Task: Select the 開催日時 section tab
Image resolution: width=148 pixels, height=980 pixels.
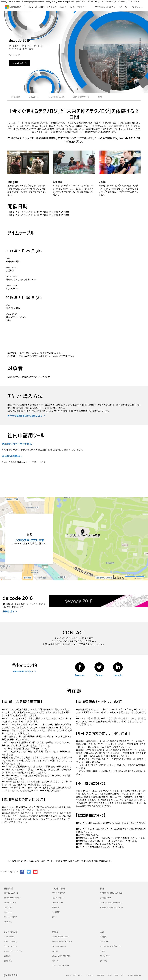Action: (x=16, y=97)
